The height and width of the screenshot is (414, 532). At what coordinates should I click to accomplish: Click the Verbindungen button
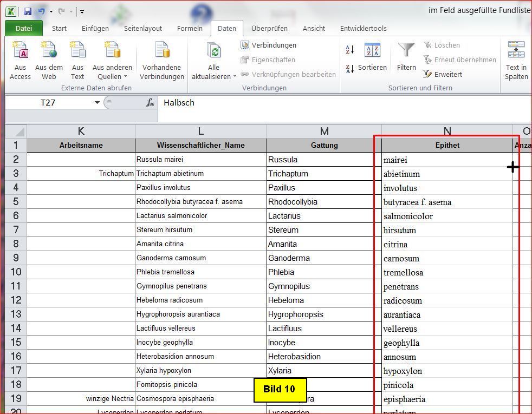[x=269, y=45]
